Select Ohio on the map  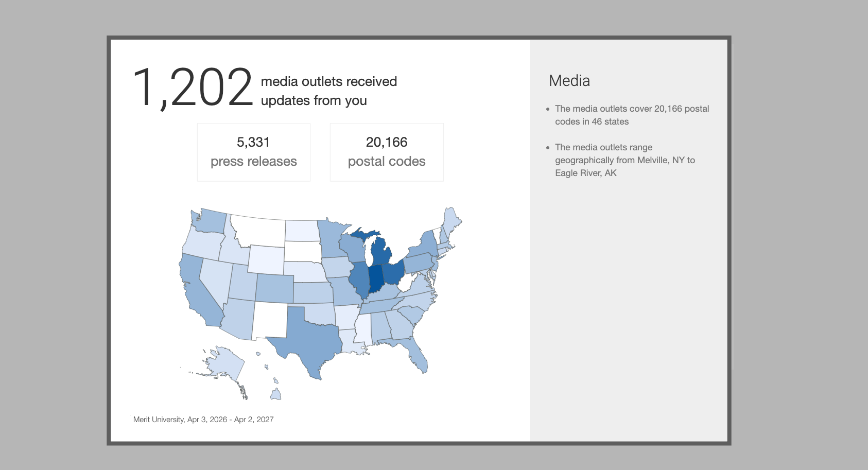click(x=394, y=272)
